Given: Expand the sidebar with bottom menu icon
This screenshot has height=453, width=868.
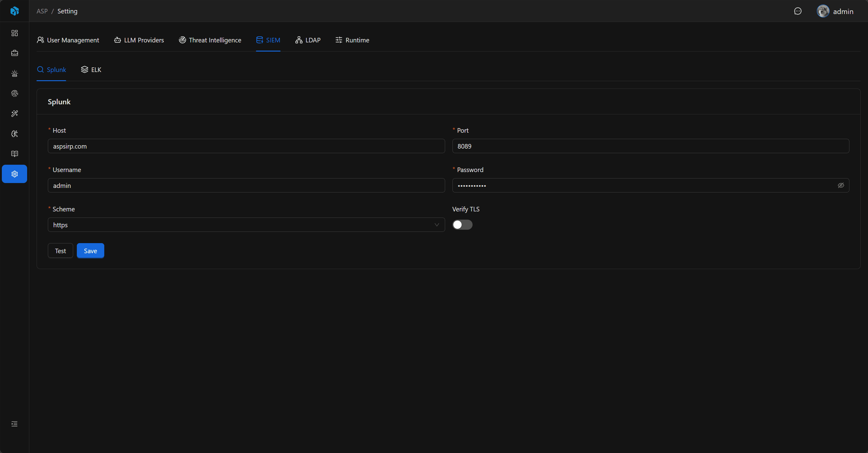Looking at the screenshot, I should coord(15,424).
